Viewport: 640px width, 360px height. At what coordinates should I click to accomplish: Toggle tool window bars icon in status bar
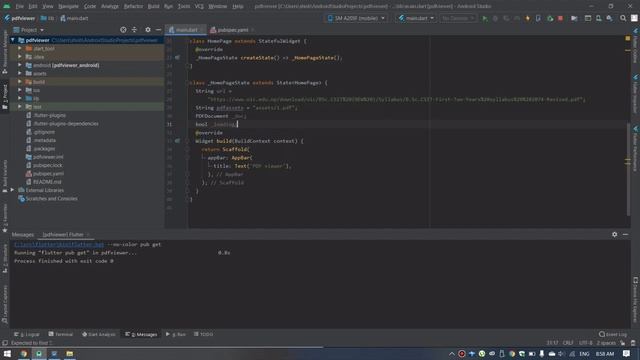coord(5,343)
